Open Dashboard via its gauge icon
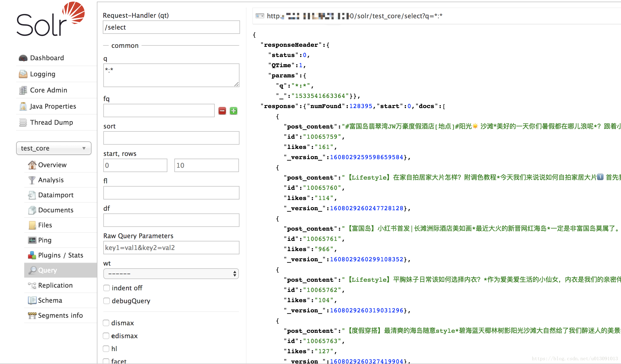 pos(23,58)
